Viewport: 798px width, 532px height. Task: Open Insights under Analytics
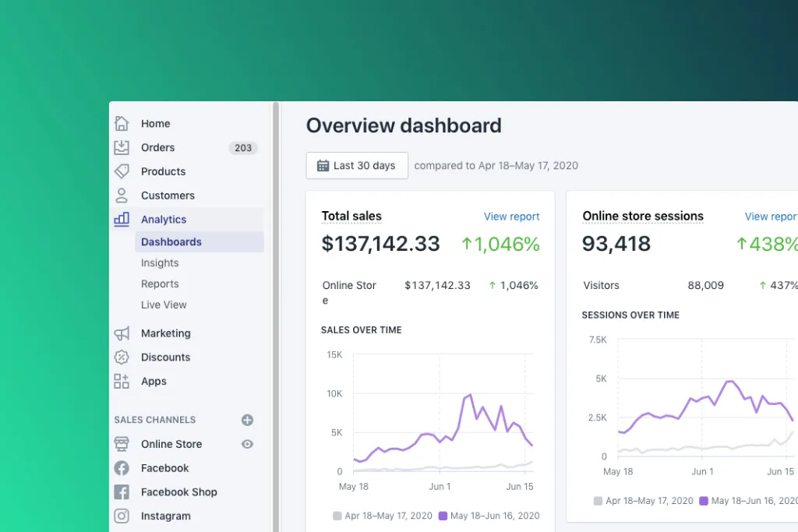coord(160,263)
